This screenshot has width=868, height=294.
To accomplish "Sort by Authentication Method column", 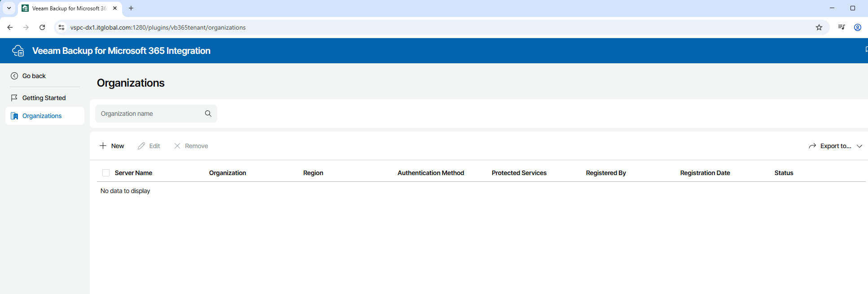I will point(431,173).
